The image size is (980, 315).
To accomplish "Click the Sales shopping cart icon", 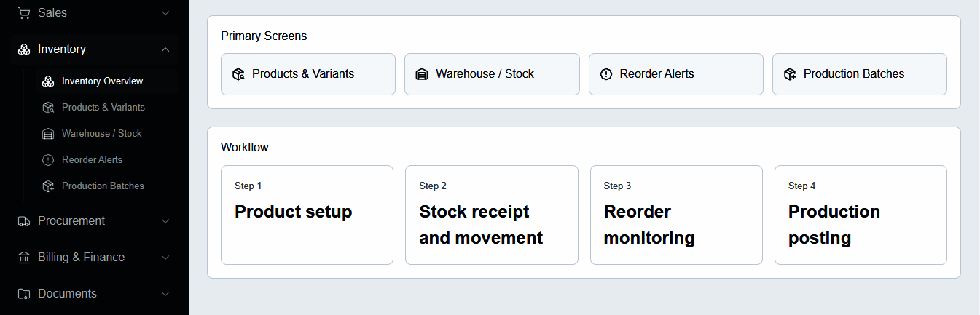I will tap(24, 13).
